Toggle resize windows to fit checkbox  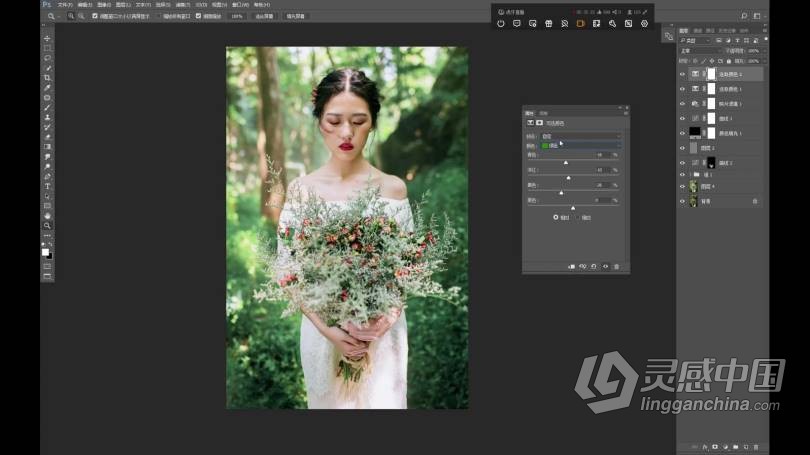pyautogui.click(x=95, y=16)
